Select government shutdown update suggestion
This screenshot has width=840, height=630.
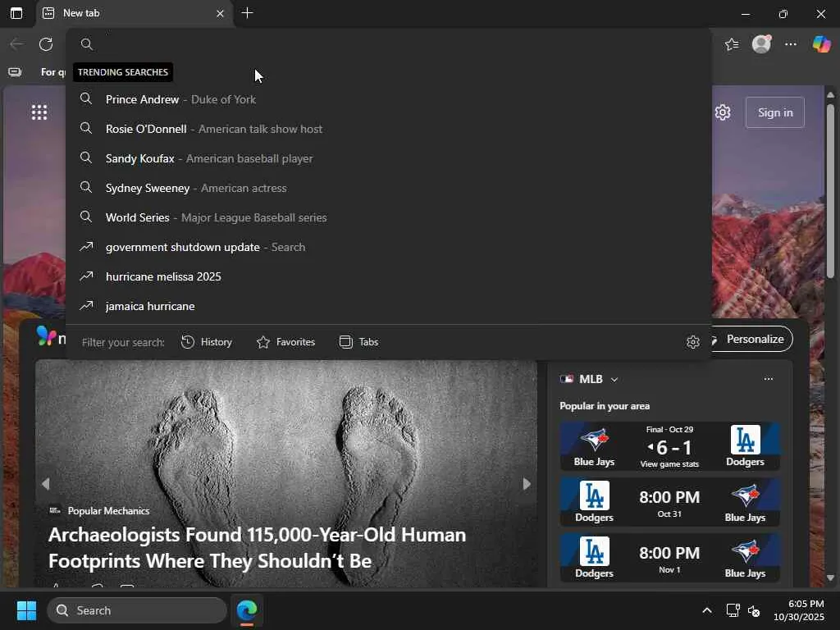[388, 246]
